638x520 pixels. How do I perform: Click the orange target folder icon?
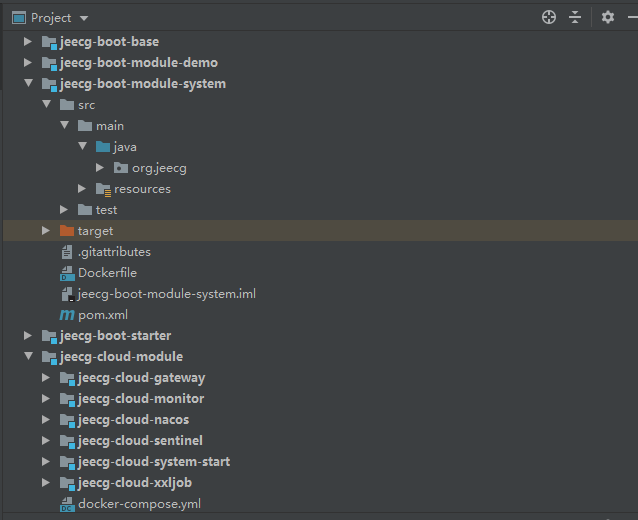tap(67, 231)
